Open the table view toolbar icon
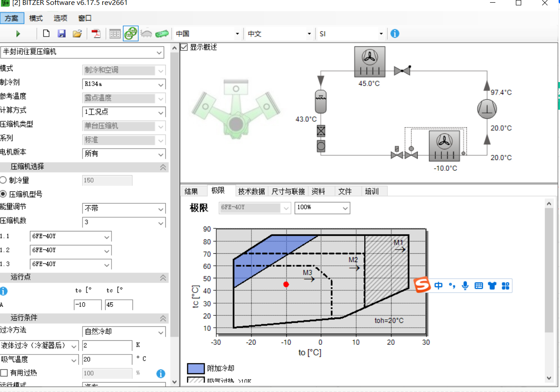Viewport: 560px width, 392px height. click(x=115, y=33)
